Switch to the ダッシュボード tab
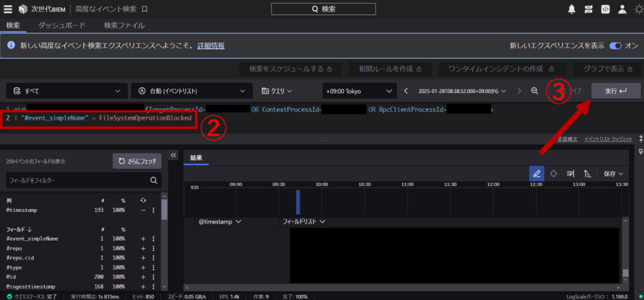This screenshot has height=300, width=644. [x=62, y=26]
